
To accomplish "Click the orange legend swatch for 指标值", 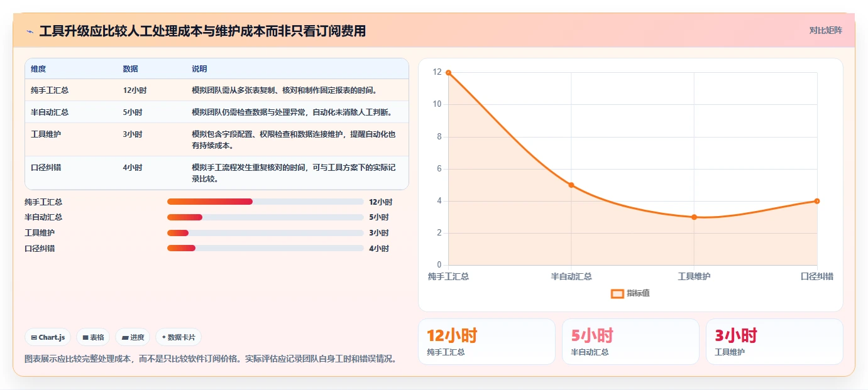I will (x=618, y=293).
